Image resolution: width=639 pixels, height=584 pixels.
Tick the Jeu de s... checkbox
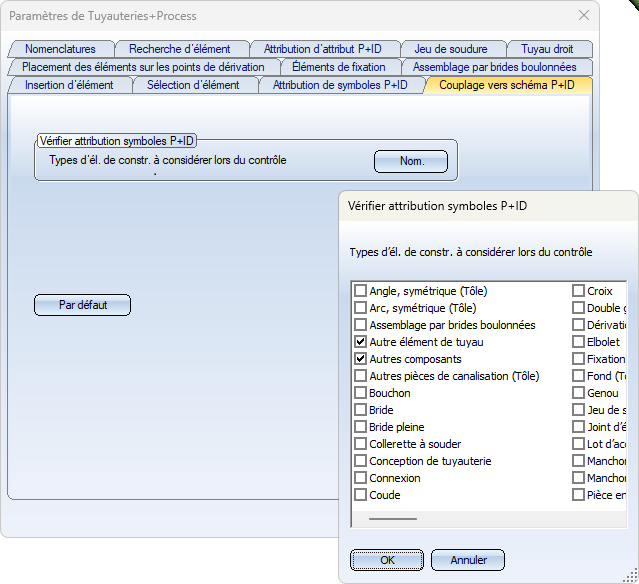[578, 410]
